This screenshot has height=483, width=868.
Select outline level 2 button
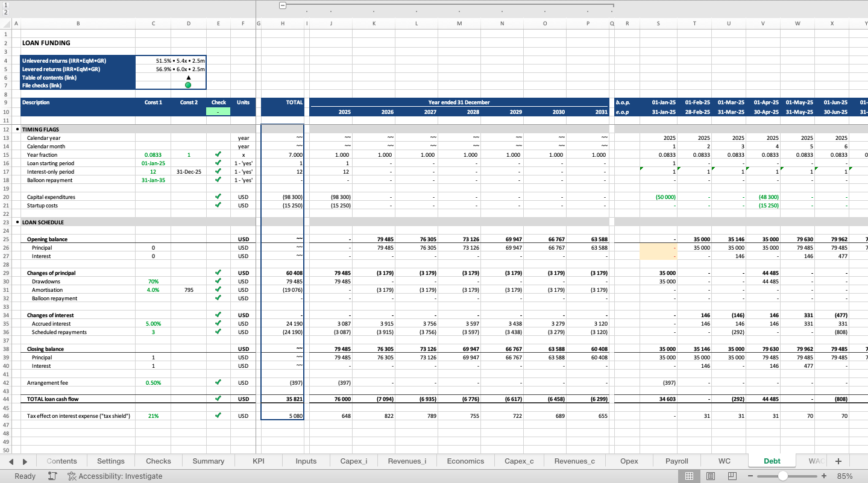click(5, 11)
